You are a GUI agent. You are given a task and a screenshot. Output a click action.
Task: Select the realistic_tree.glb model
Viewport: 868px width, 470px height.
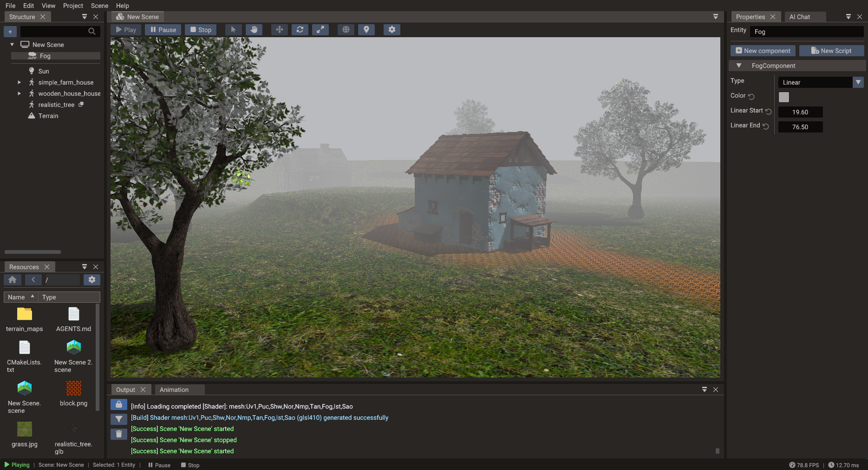click(73, 438)
